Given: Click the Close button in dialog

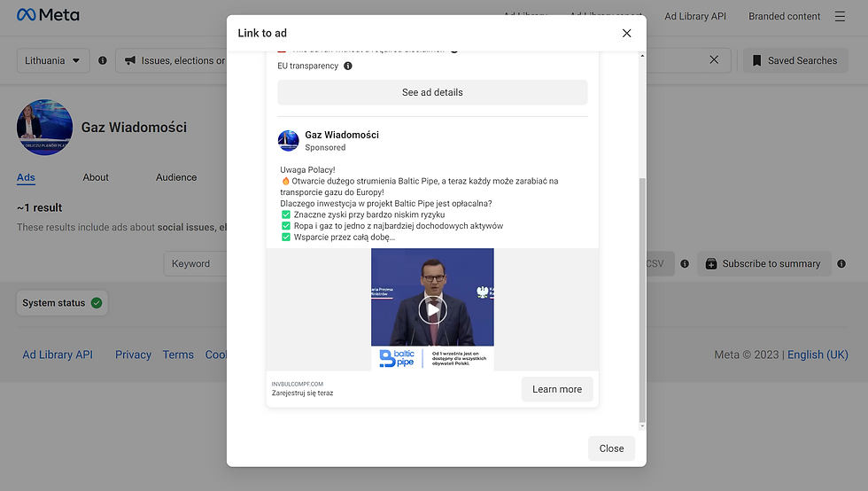Looking at the screenshot, I should pyautogui.click(x=611, y=448).
